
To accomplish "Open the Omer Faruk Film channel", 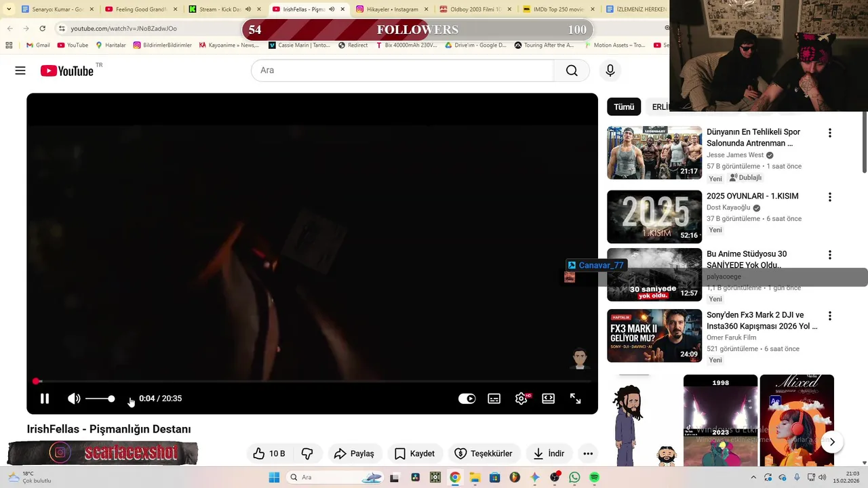I will [731, 338].
